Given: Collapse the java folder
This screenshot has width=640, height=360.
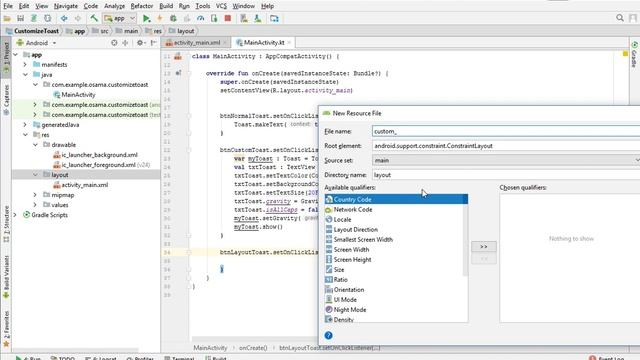Looking at the screenshot, I should 25,75.
